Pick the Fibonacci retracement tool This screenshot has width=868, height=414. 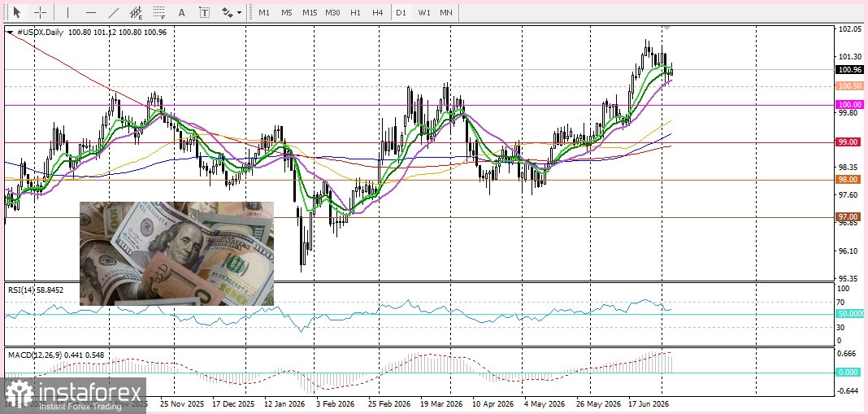(159, 12)
